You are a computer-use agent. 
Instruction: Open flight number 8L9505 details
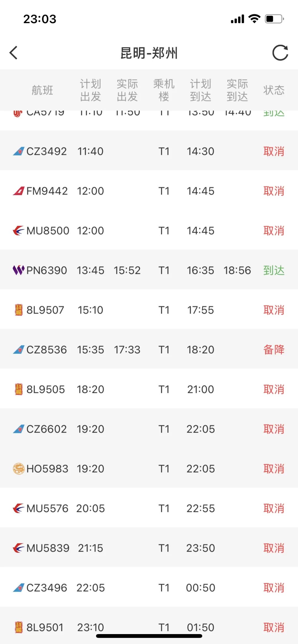[x=46, y=389]
